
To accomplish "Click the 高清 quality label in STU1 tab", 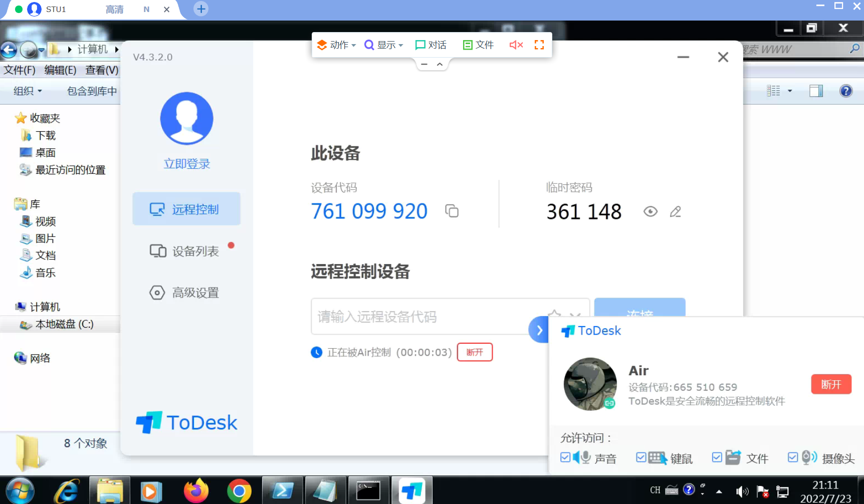I will [114, 10].
